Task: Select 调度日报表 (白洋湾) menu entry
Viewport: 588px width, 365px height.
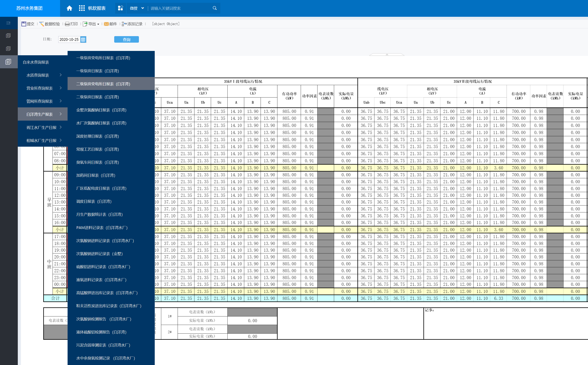Action: [x=94, y=201]
